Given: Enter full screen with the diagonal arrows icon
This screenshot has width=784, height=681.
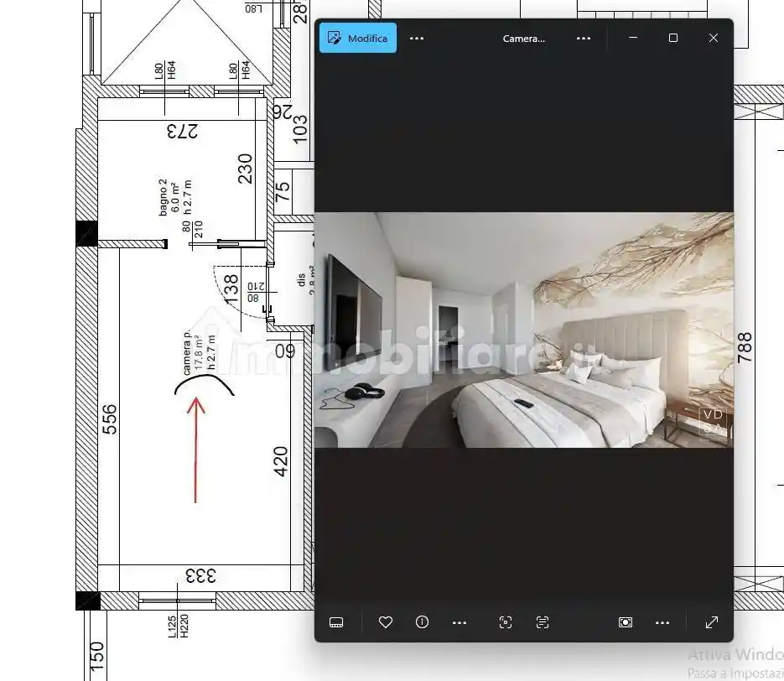Looking at the screenshot, I should [x=712, y=622].
